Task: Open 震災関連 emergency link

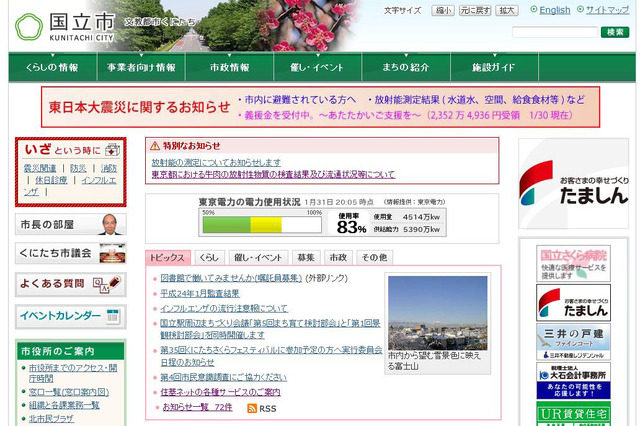Action: tap(40, 168)
